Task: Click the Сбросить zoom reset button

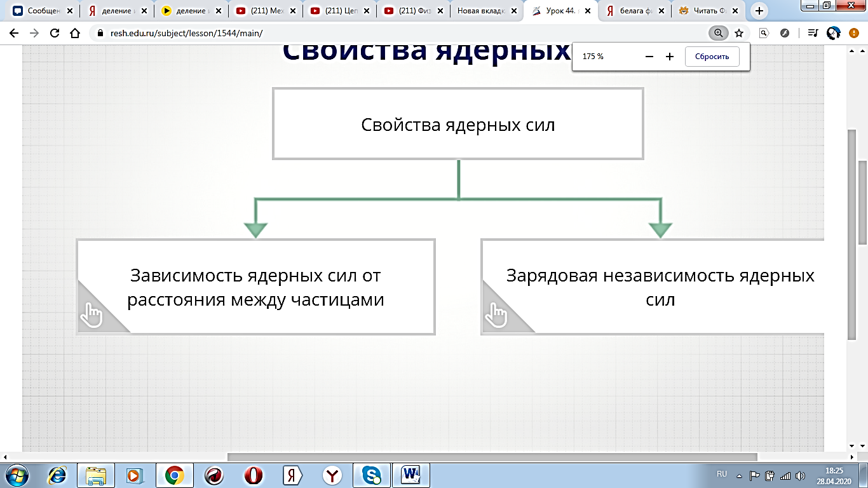Action: tap(712, 57)
